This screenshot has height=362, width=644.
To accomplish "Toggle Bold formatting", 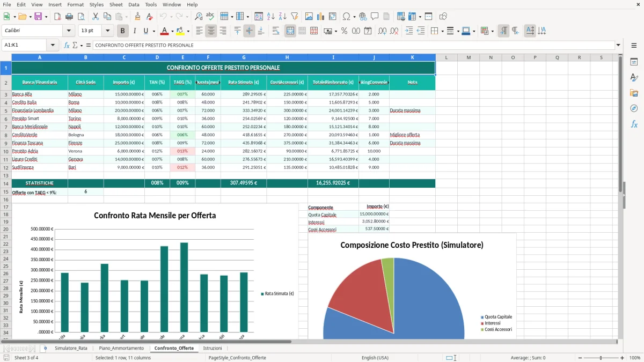I will [122, 31].
